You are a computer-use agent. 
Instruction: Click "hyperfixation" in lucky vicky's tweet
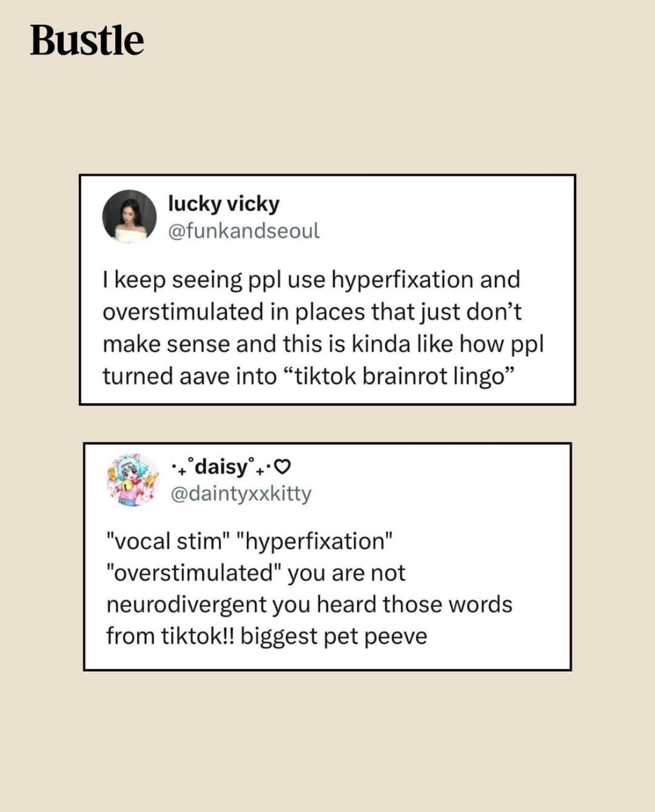tap(402, 280)
